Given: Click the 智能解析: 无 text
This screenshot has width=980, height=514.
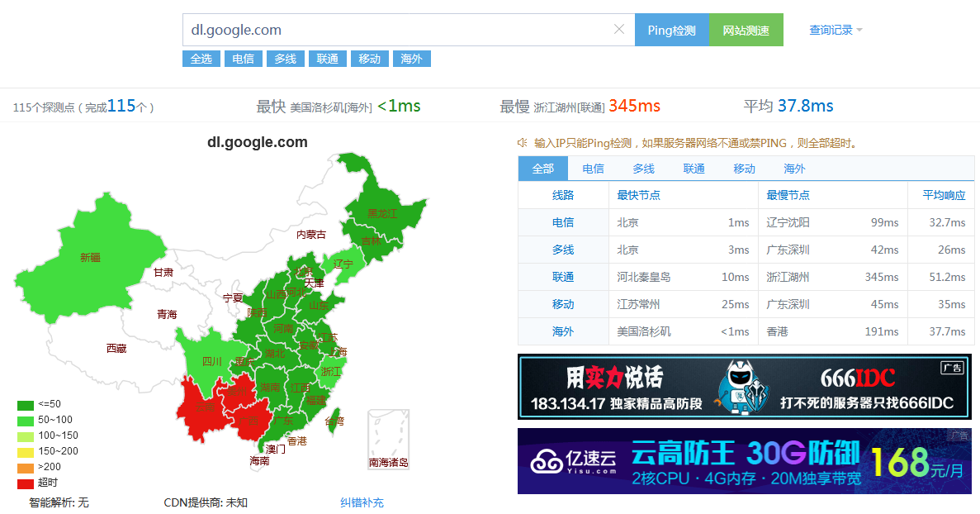Looking at the screenshot, I should [x=59, y=502].
